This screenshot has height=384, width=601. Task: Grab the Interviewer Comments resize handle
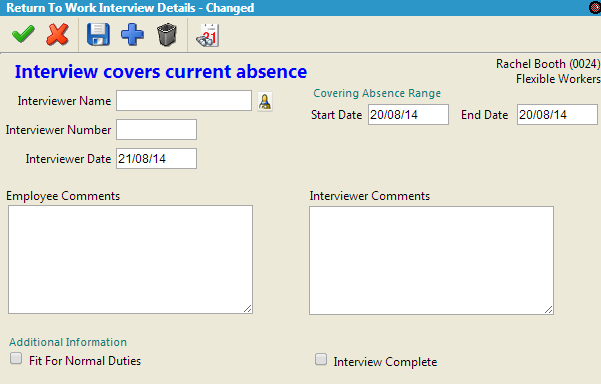click(548, 310)
